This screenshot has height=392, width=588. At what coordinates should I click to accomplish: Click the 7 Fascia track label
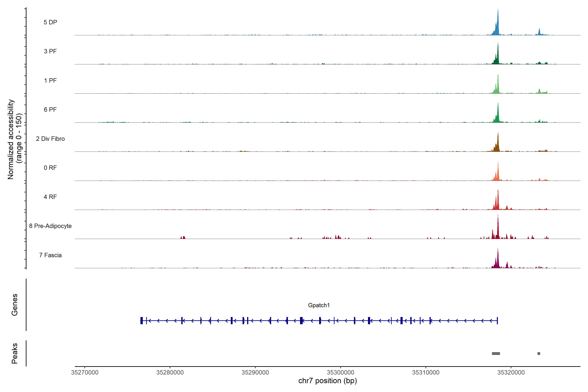[50, 255]
